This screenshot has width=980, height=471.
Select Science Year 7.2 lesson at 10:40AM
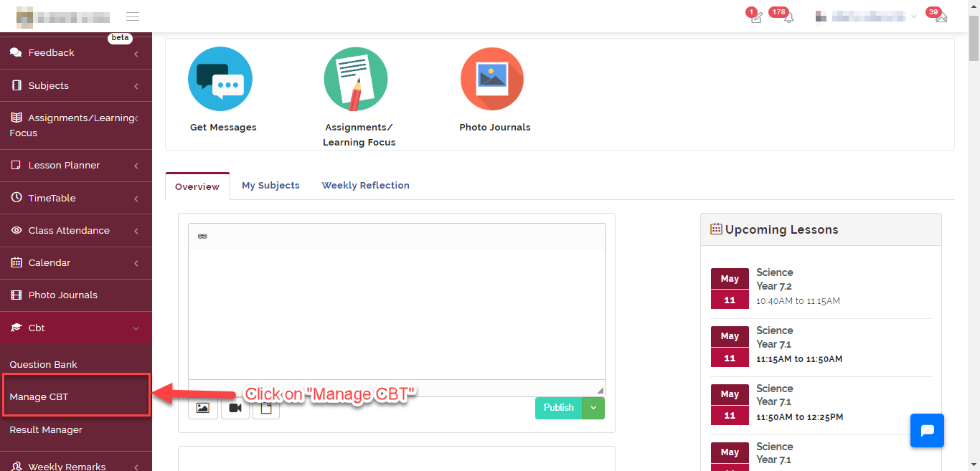(821, 287)
